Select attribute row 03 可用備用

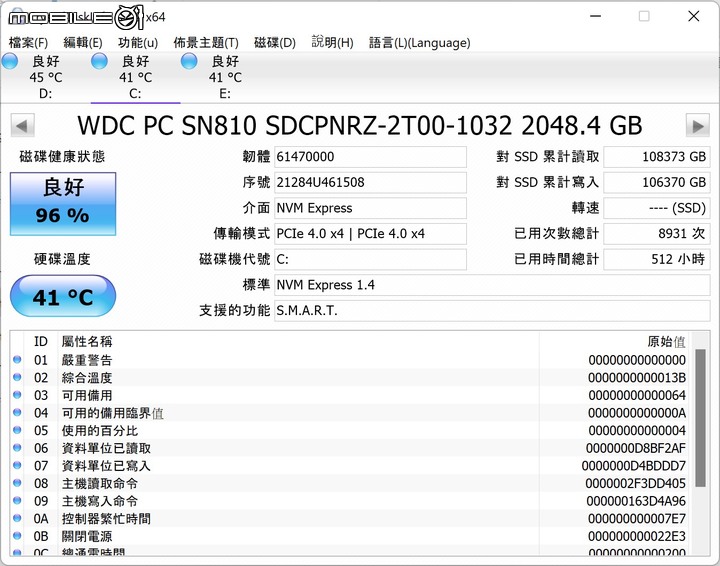350,395
